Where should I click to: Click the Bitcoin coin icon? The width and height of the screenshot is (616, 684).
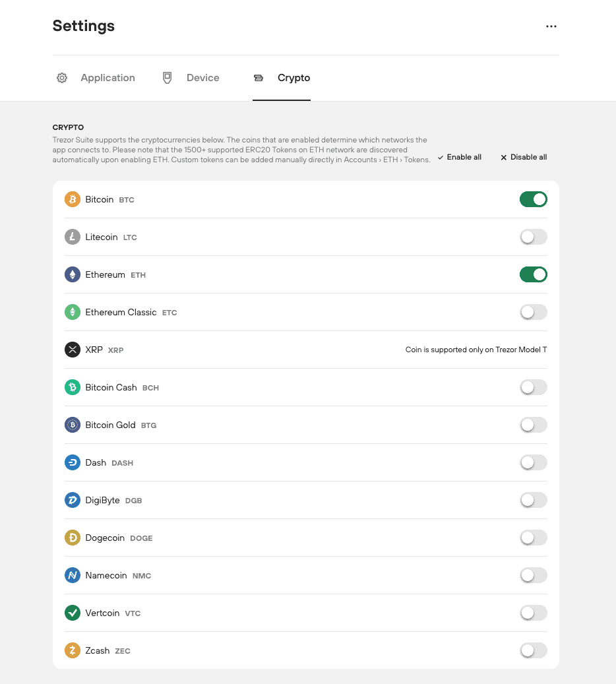point(73,199)
